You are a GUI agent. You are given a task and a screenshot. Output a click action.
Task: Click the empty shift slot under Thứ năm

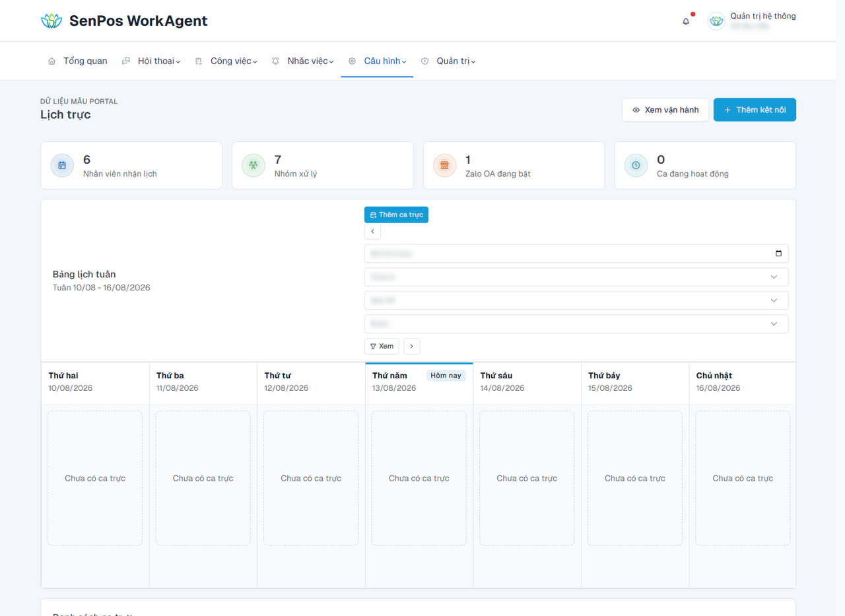click(419, 478)
